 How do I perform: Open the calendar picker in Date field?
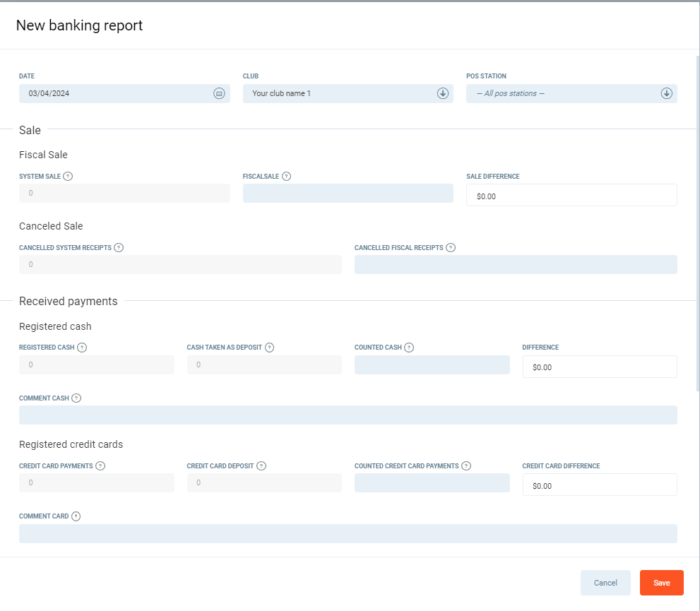pos(219,93)
